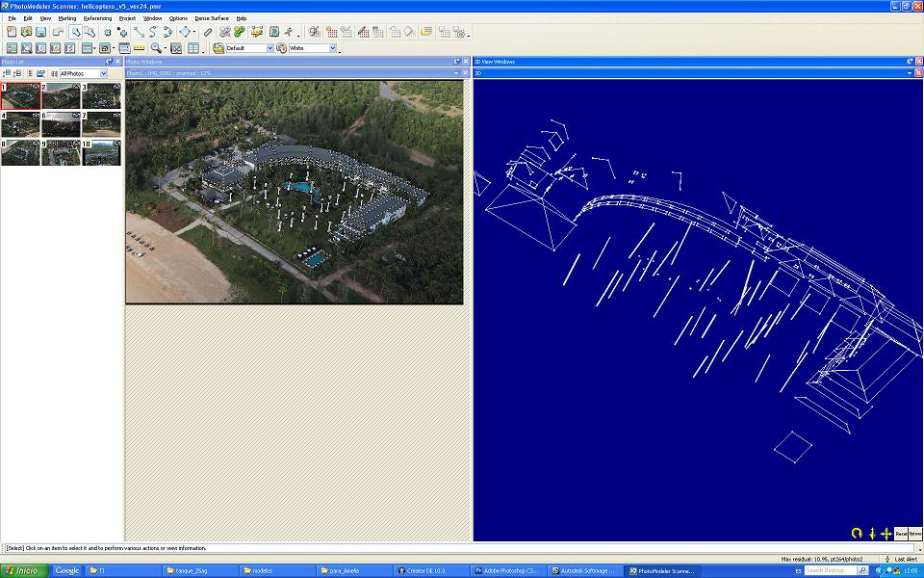Click the yellow measure ruler icon
This screenshot has width=924, height=578.
coord(139,48)
